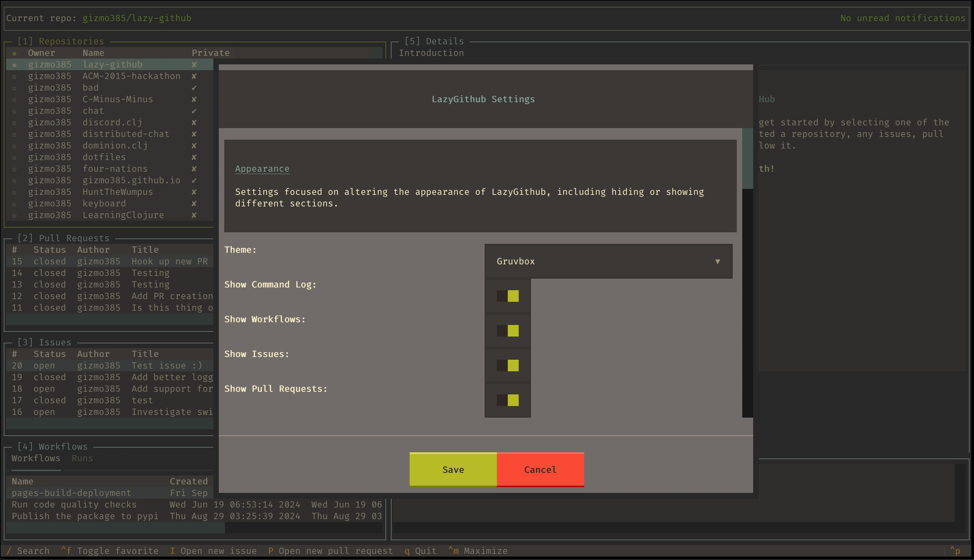Turn off the Show Workflows switch

(507, 330)
